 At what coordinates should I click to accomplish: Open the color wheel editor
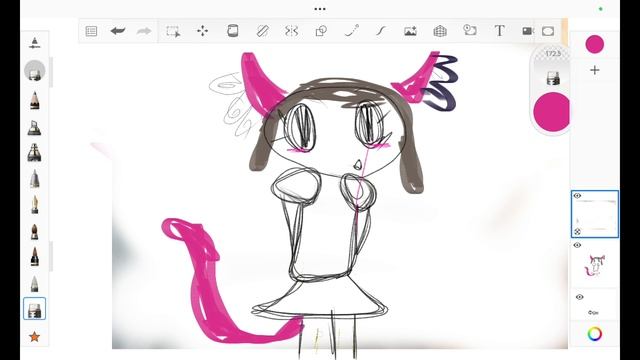pyautogui.click(x=595, y=334)
